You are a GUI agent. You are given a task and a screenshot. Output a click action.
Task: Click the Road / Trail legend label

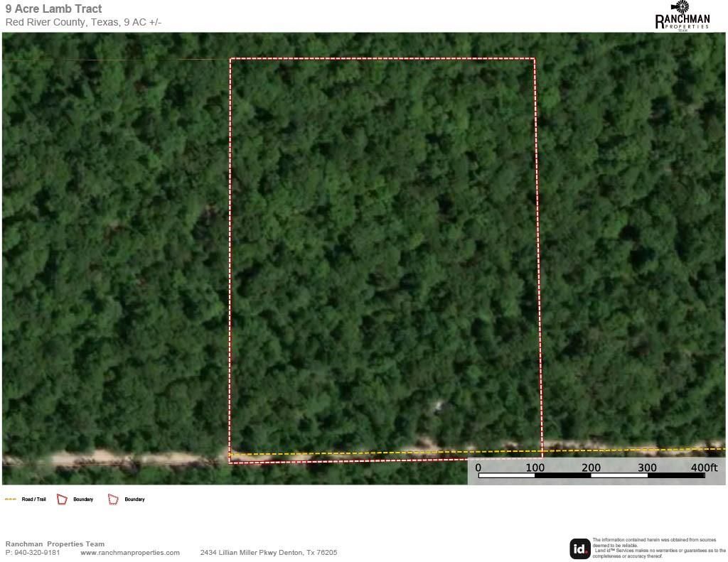click(x=33, y=499)
